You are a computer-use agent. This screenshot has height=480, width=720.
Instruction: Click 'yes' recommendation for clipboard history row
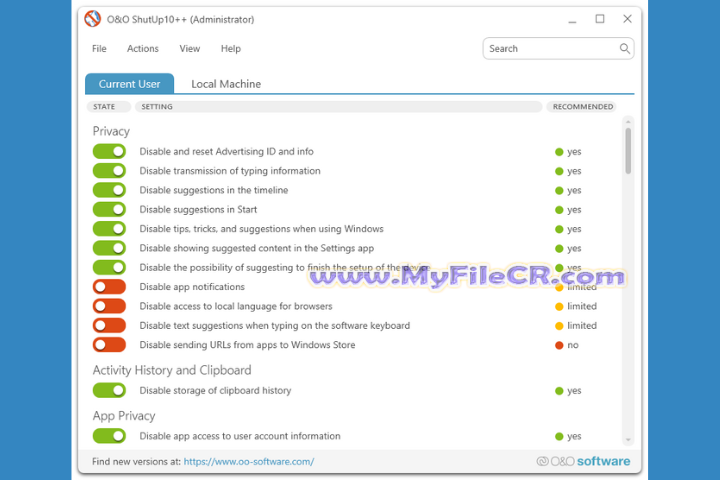point(568,391)
